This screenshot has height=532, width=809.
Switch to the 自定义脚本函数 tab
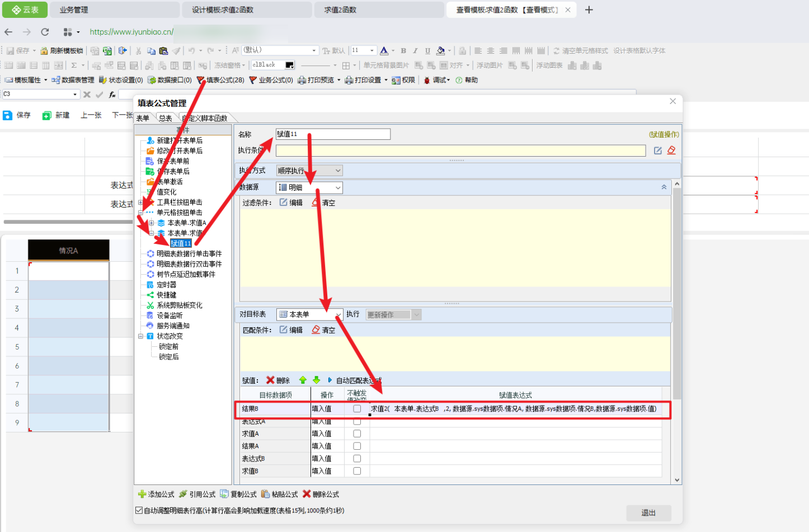(205, 118)
